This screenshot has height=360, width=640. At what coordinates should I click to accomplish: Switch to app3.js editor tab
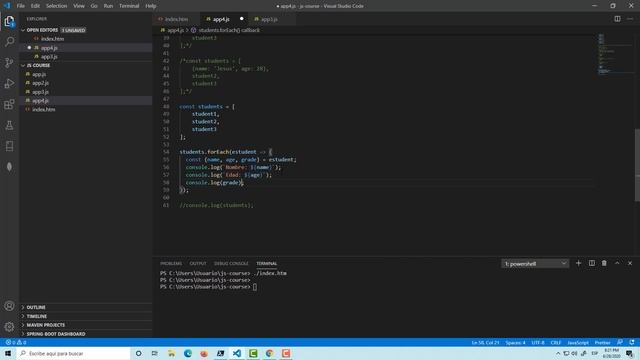click(269, 19)
